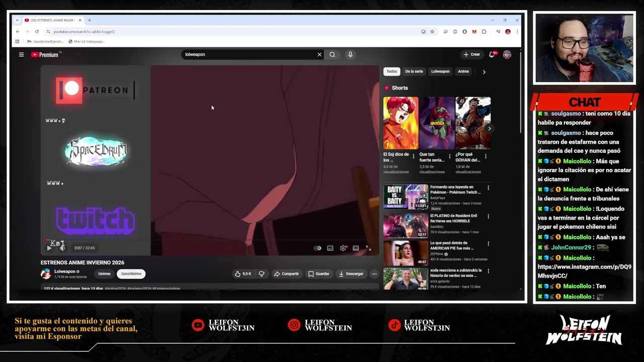Screen dimensions: 644x362
Task: Click the Guardar button
Action: [x=318, y=274]
